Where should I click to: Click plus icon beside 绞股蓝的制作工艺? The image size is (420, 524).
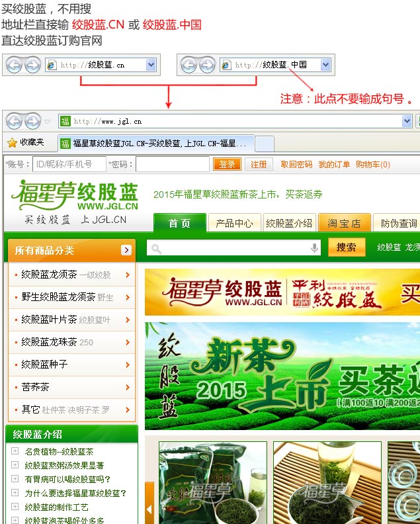coord(15,506)
